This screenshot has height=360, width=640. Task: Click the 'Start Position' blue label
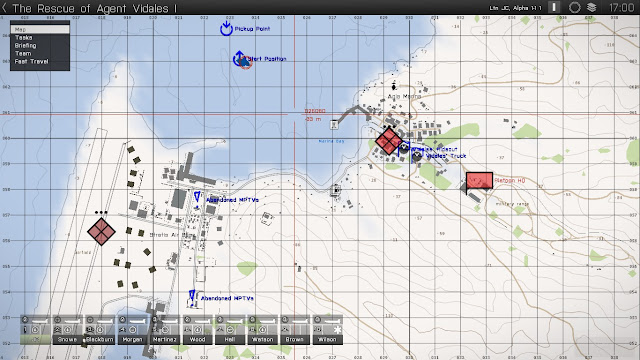point(267,59)
